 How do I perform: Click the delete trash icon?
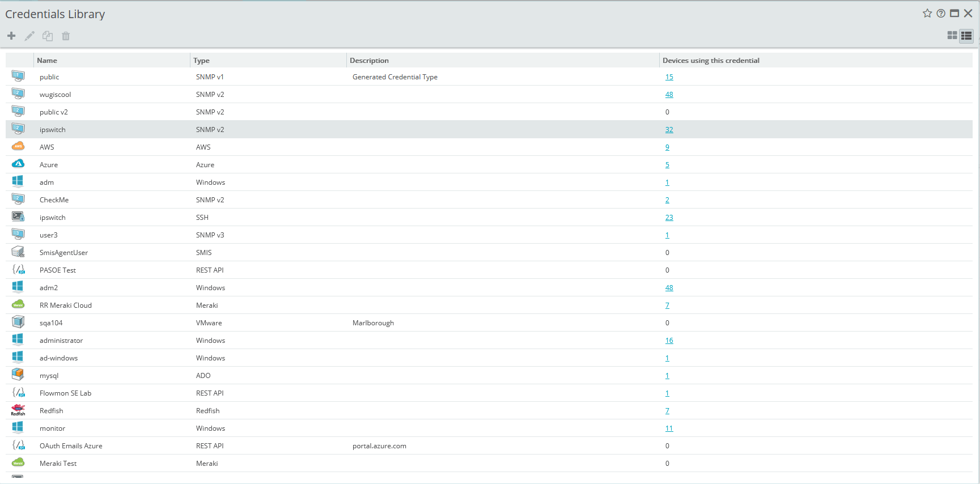66,36
